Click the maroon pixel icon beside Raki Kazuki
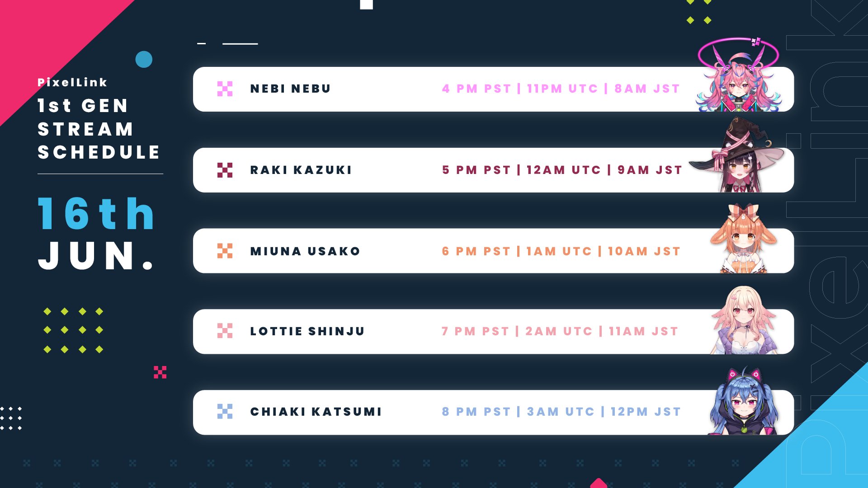 [x=225, y=170]
